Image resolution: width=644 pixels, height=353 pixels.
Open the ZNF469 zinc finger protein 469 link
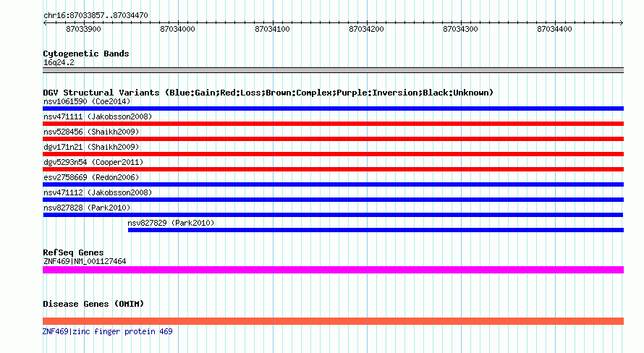[108, 331]
